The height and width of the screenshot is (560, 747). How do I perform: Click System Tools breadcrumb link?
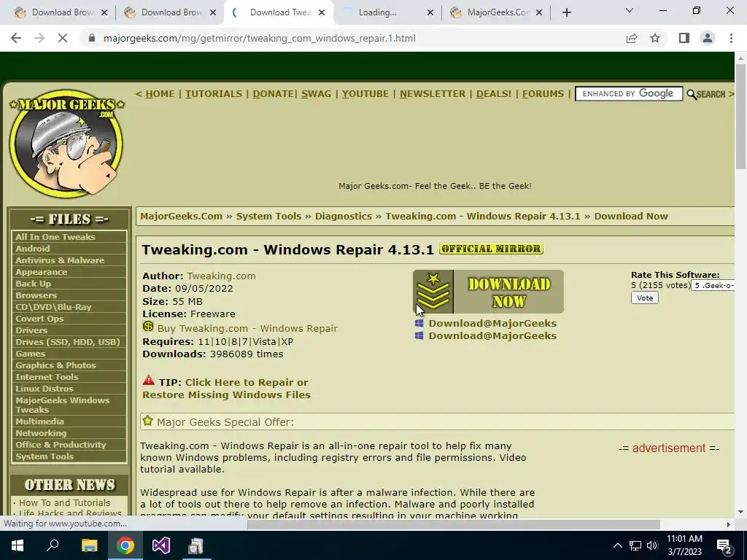(x=268, y=216)
